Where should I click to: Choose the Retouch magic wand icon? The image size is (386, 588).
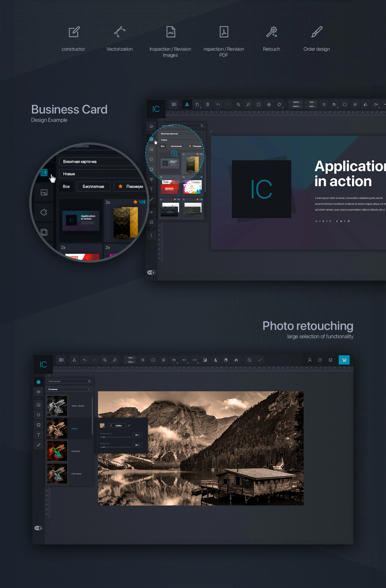tap(272, 32)
